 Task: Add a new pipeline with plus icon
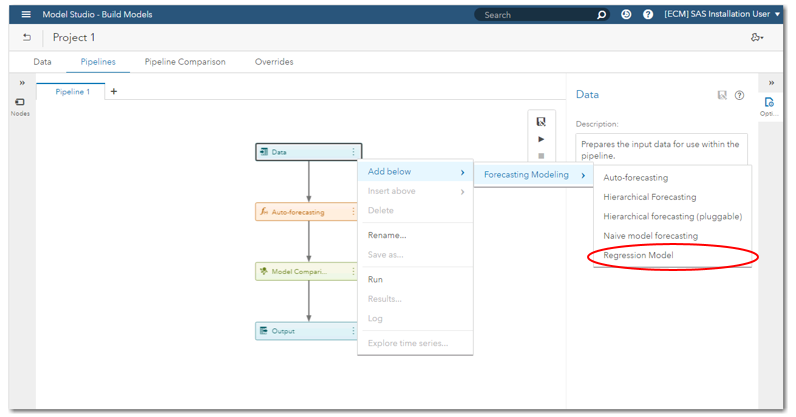coord(114,91)
